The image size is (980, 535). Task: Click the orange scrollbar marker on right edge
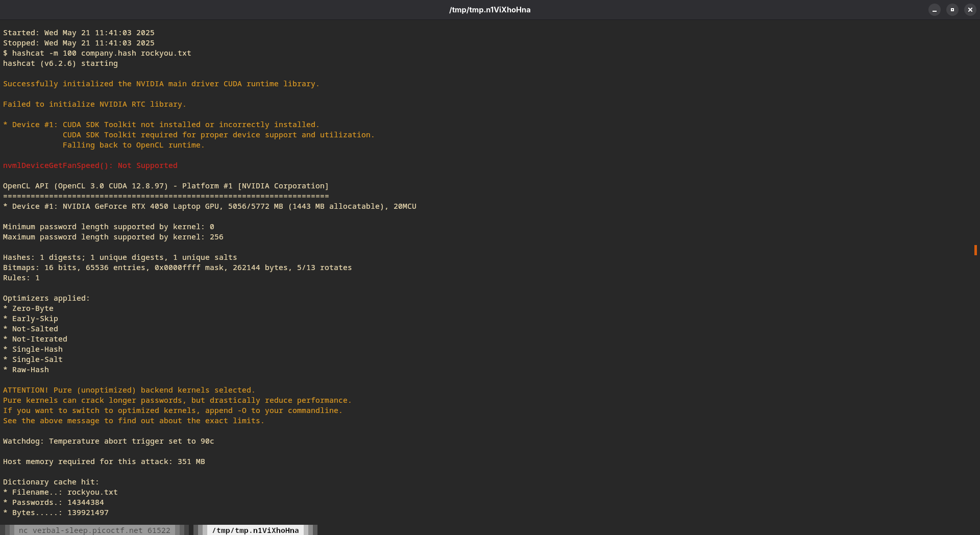click(975, 250)
